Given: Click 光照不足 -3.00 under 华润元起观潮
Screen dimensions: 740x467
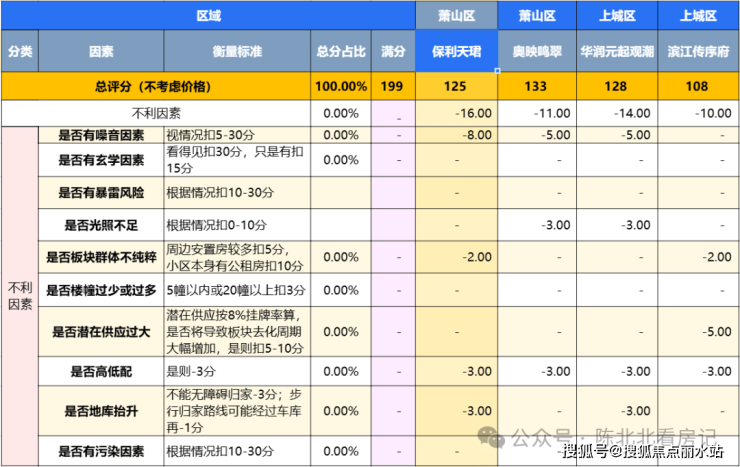Looking at the screenshot, I should (x=617, y=225).
